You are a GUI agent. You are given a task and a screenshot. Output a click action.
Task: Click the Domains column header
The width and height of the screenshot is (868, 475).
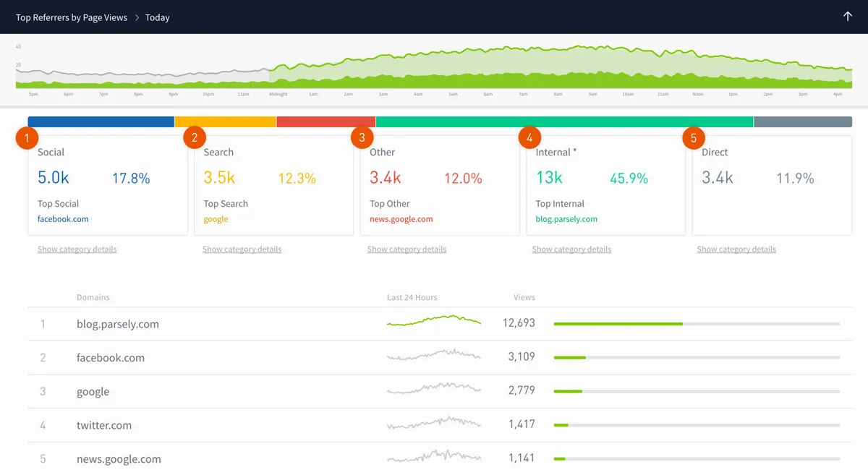click(93, 297)
